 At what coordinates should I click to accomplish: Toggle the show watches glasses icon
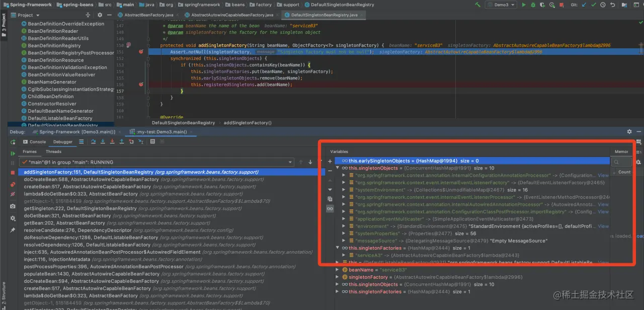330,208
